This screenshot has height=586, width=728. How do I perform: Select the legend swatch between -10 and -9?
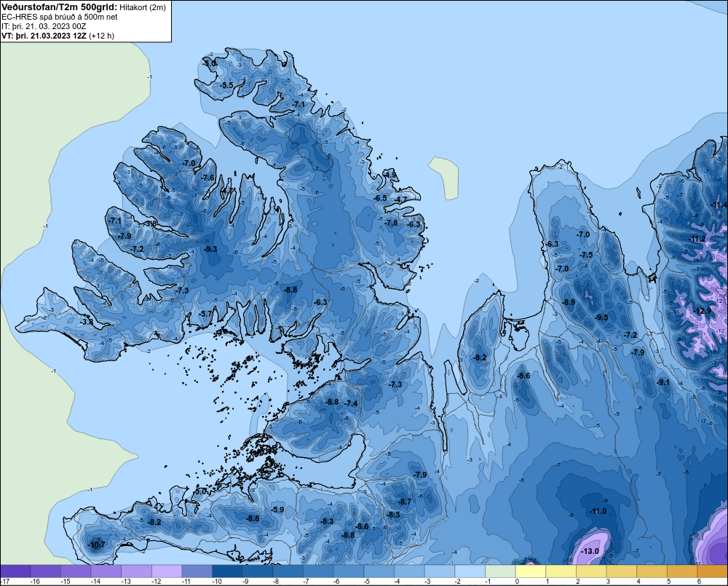tap(227, 571)
